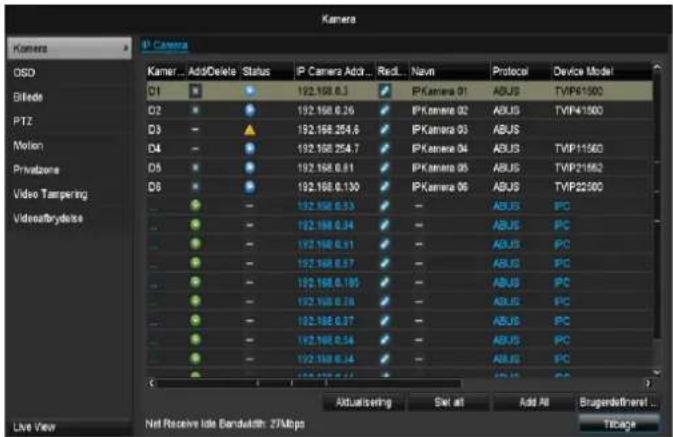This screenshot has height=437, width=673.
Task: Select the blue address 192.168.0.34
Action: tap(325, 225)
